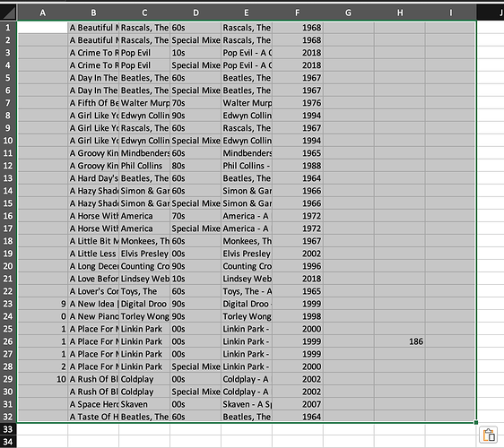504x448 pixels.
Task: Select cell F32 showing 1964
Action: pyautogui.click(x=298, y=417)
